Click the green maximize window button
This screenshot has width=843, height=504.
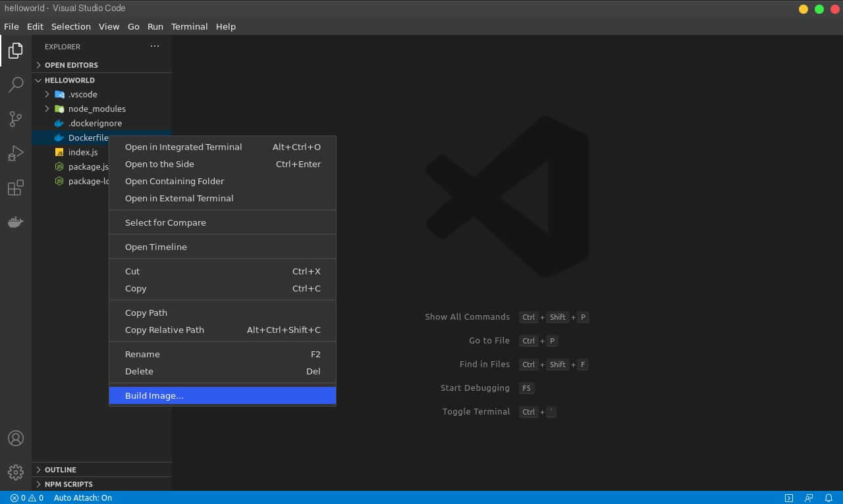(x=819, y=9)
